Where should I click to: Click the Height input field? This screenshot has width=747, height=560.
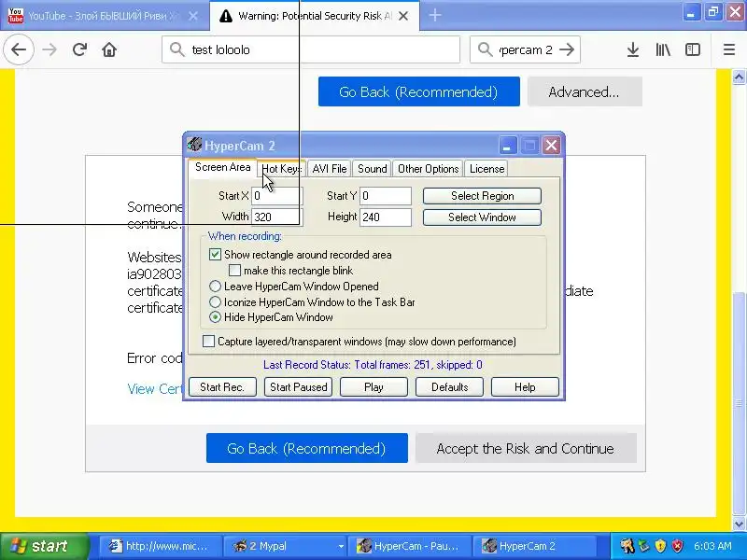click(x=386, y=217)
